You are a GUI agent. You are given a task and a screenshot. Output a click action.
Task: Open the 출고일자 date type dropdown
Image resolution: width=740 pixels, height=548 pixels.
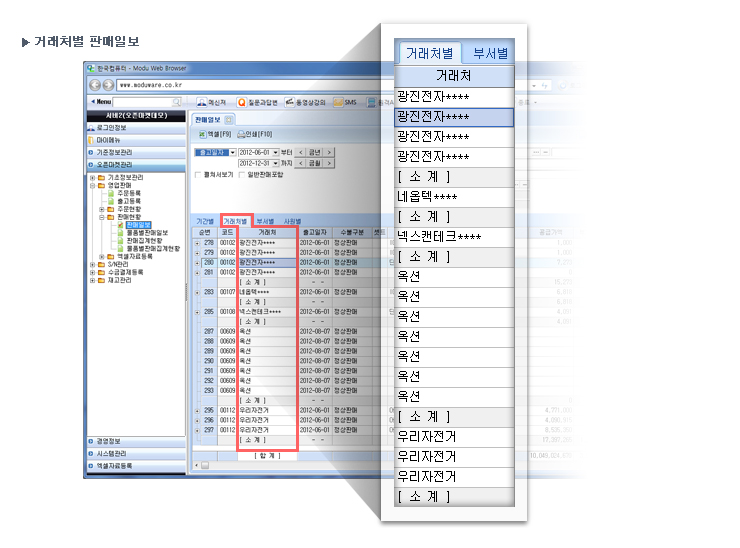(x=233, y=152)
